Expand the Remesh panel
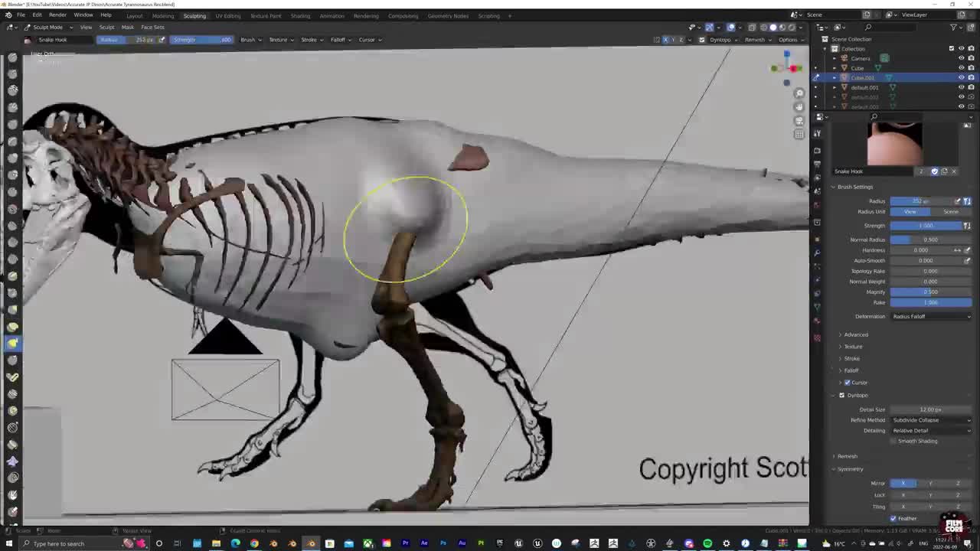The image size is (980, 551). pyautogui.click(x=846, y=456)
